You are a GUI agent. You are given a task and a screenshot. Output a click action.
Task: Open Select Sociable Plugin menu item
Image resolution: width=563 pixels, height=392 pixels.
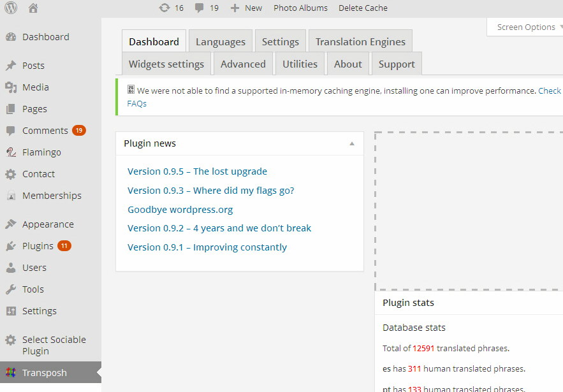[54, 345]
